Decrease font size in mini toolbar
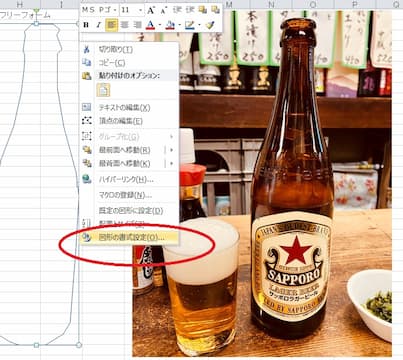 coord(163,10)
